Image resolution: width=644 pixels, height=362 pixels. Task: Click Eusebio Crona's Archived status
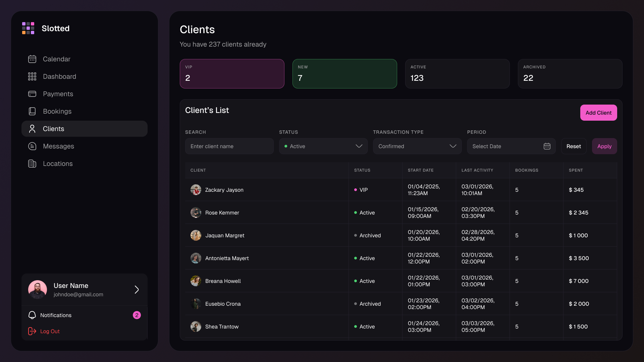[x=368, y=304]
